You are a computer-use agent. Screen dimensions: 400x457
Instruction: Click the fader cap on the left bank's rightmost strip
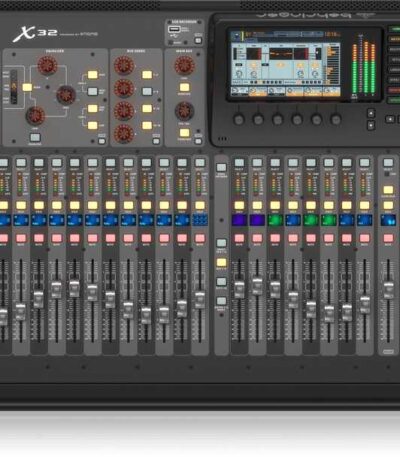click(200, 299)
